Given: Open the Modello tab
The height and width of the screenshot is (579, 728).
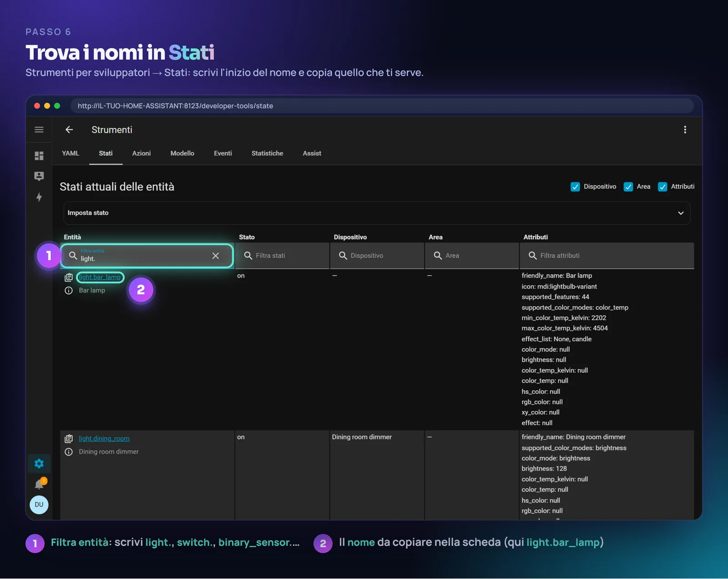Looking at the screenshot, I should (x=182, y=153).
